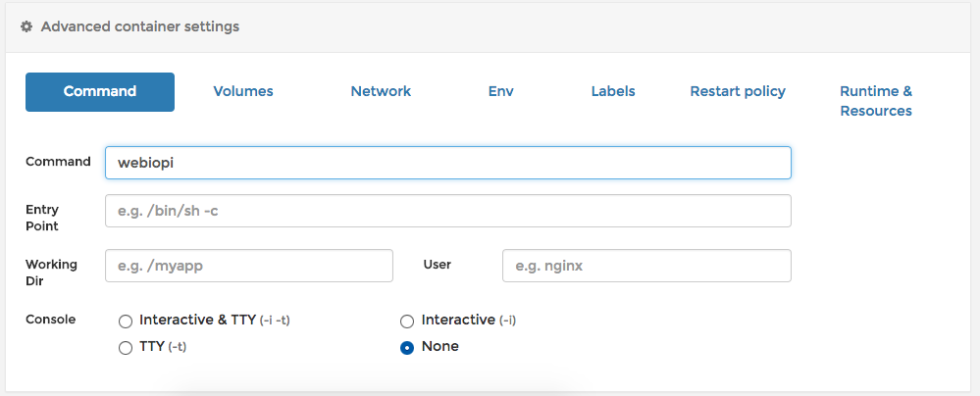Click the User input field
This screenshot has height=396, width=980.
[x=645, y=266]
